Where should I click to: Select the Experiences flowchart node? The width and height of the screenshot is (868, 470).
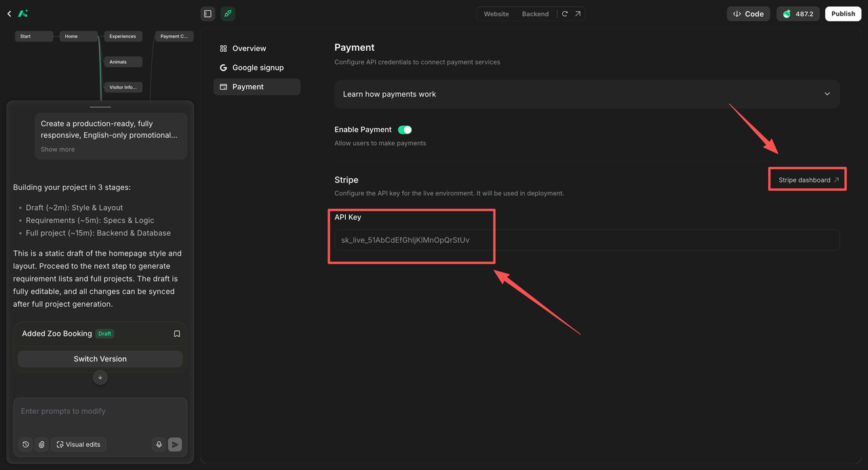[123, 37]
